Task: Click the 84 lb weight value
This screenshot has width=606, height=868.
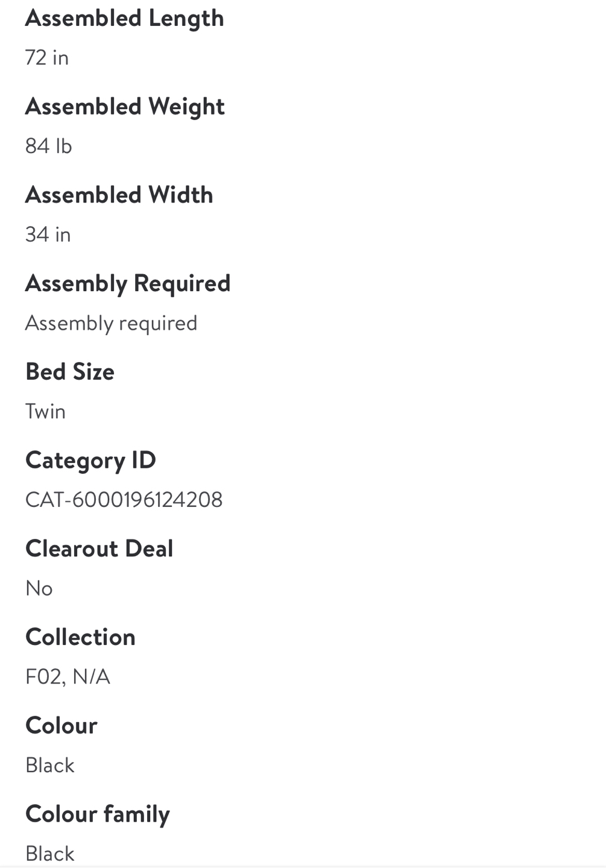Action: pos(49,146)
